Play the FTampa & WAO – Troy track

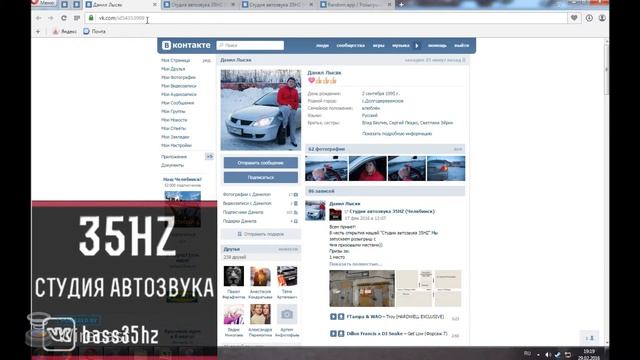point(333,317)
